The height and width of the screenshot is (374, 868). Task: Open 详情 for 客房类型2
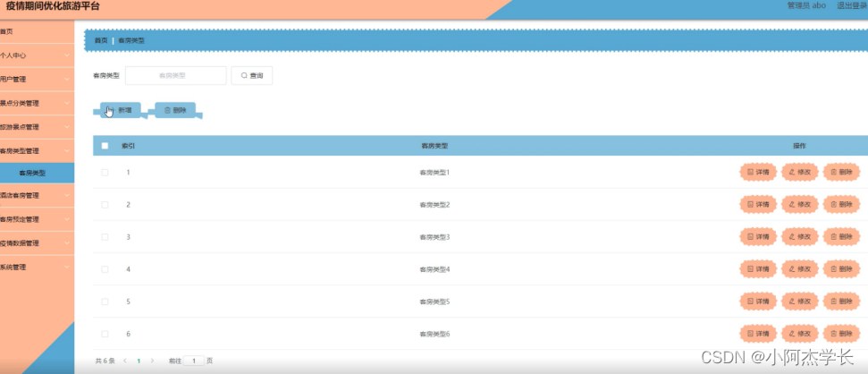click(x=758, y=205)
